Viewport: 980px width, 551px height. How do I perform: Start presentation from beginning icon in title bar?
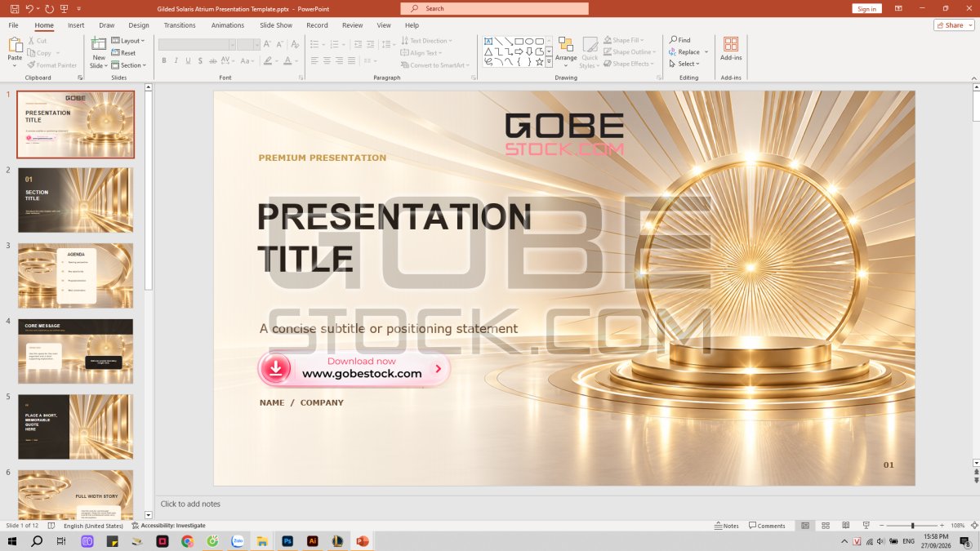(64, 8)
